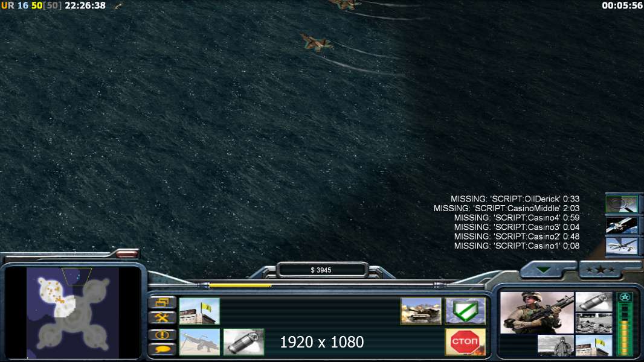Click 'SCRIPT:CasinoMiddle' 2:03 timer text
The height and width of the screenshot is (362, 644).
(506, 208)
